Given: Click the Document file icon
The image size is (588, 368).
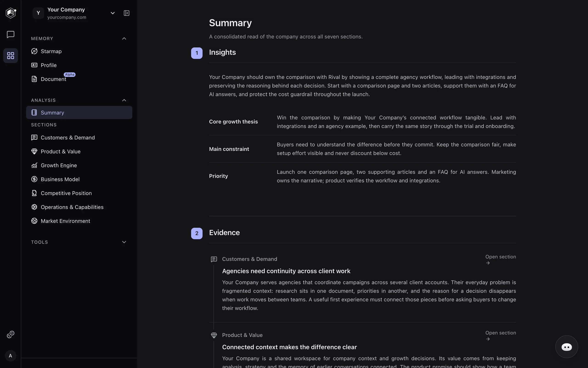Looking at the screenshot, I should (34, 79).
